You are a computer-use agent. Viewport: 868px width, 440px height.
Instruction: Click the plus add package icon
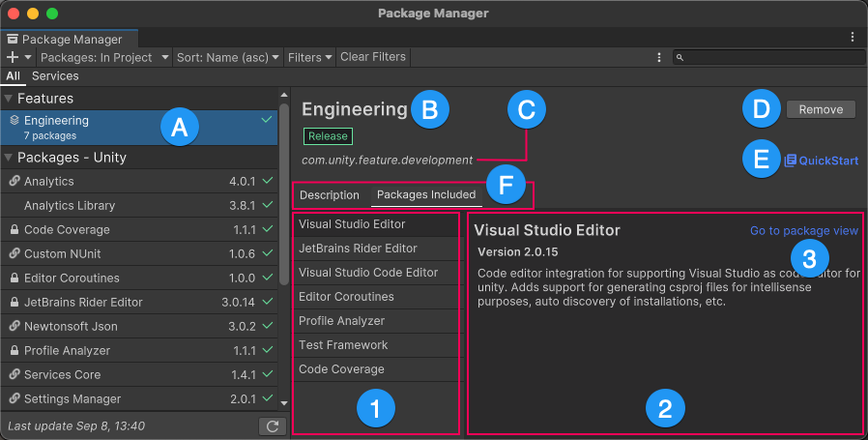13,57
